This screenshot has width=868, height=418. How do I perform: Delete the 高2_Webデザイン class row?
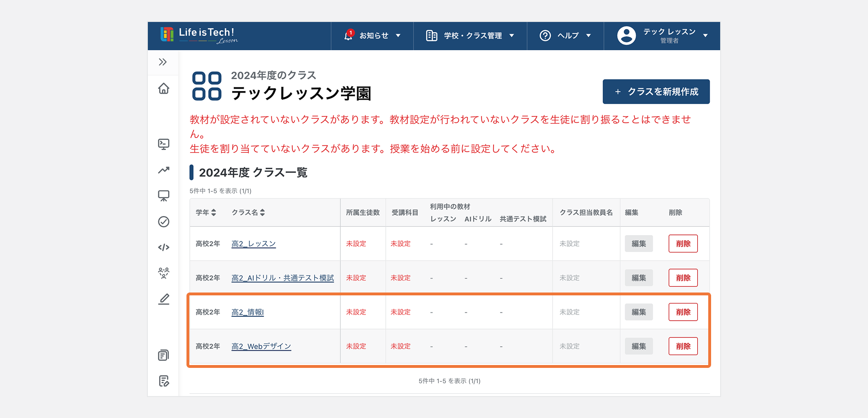pyautogui.click(x=683, y=346)
